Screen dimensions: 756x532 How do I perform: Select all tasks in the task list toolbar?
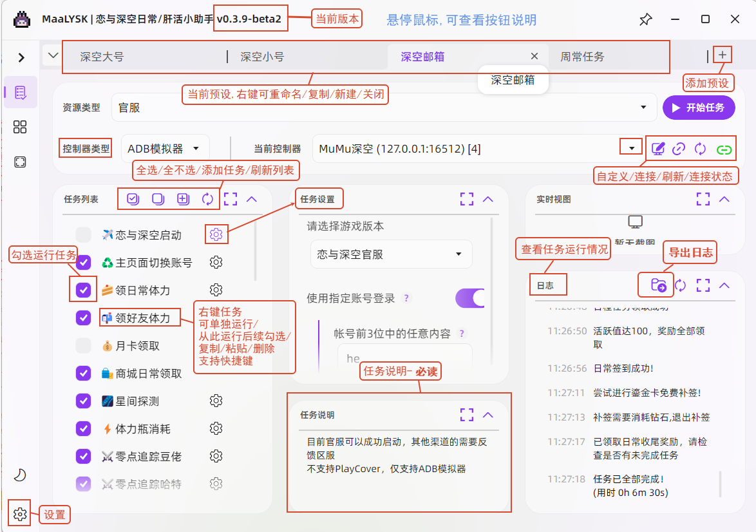pos(133,199)
